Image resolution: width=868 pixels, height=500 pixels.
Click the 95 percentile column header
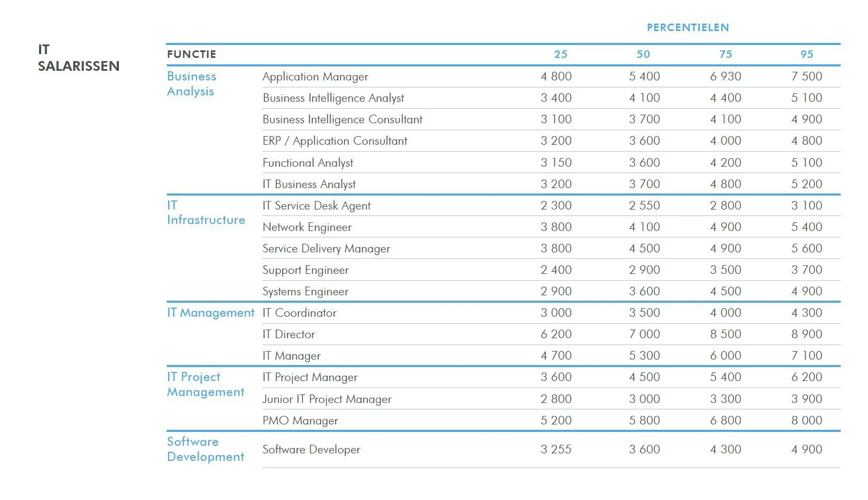pyautogui.click(x=807, y=54)
